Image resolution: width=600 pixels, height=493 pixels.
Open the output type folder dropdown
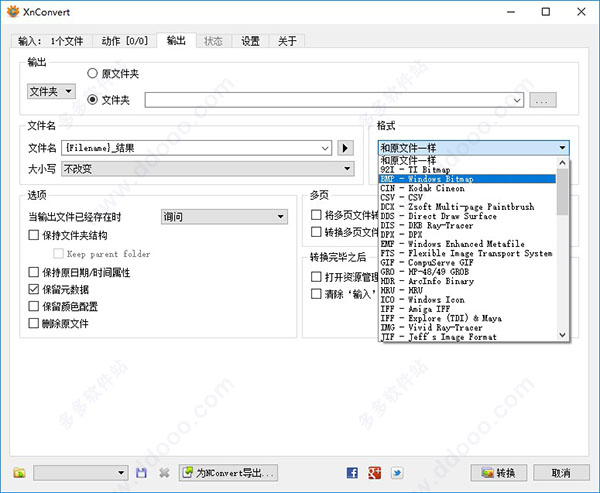click(x=51, y=91)
